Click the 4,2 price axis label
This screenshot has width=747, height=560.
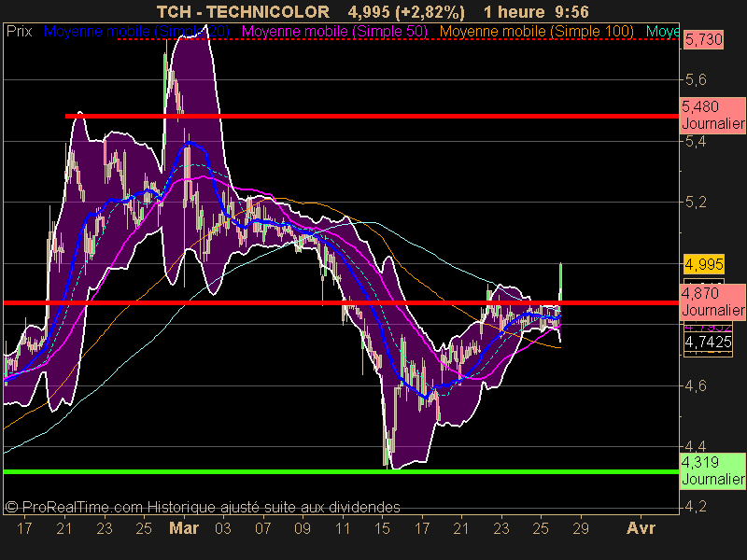(x=696, y=506)
